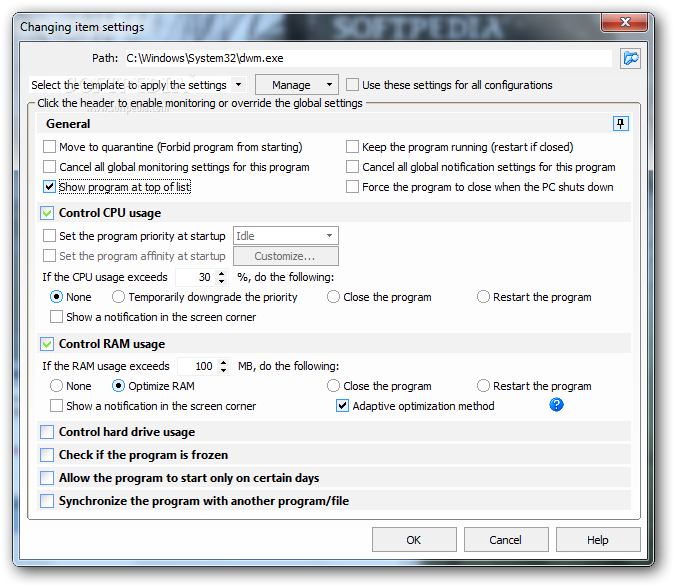Click the CPU usage value field showing 30
The width and height of the screenshot is (675, 587).
click(196, 277)
